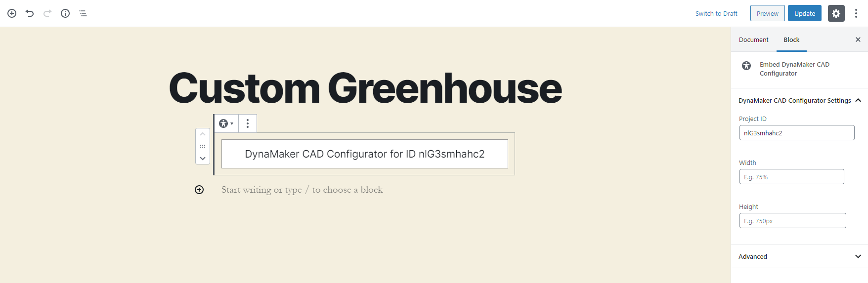The image size is (868, 283).
Task: Click Switch to Draft link
Action: point(716,13)
